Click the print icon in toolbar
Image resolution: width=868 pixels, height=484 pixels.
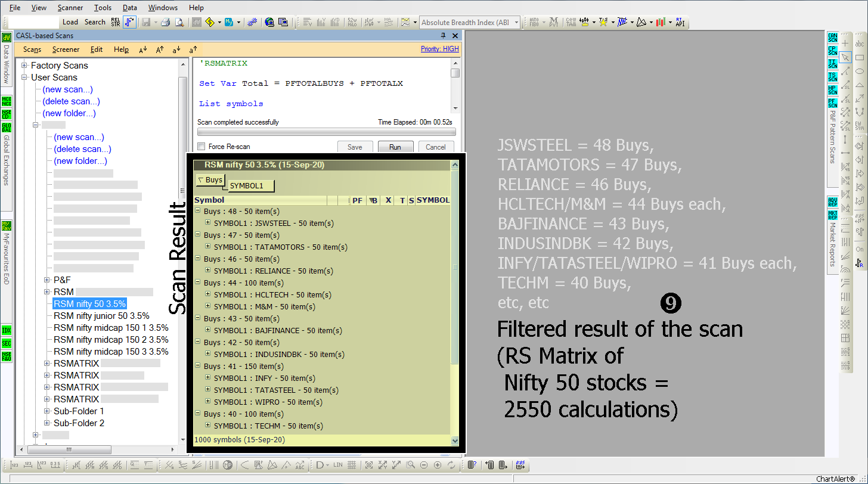166,22
